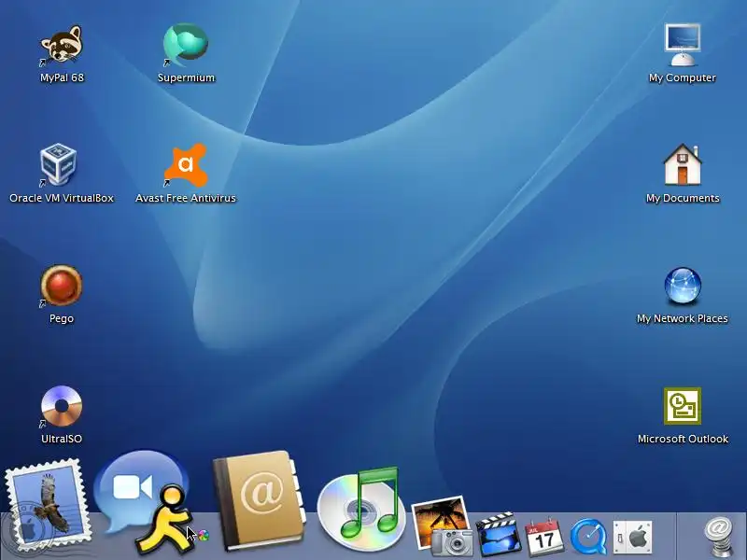This screenshot has height=560, width=747.
Task: Select the "Oracle VM VirtualBox" label
Action: (x=62, y=198)
